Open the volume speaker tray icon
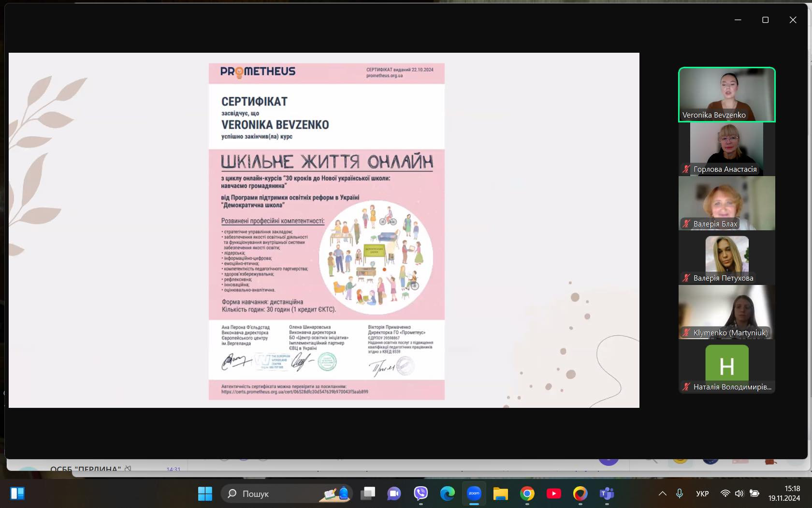This screenshot has height=508, width=812. (x=739, y=493)
